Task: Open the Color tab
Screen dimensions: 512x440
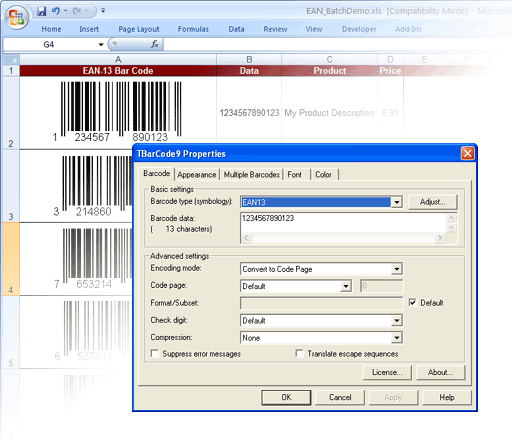Action: pos(323,175)
